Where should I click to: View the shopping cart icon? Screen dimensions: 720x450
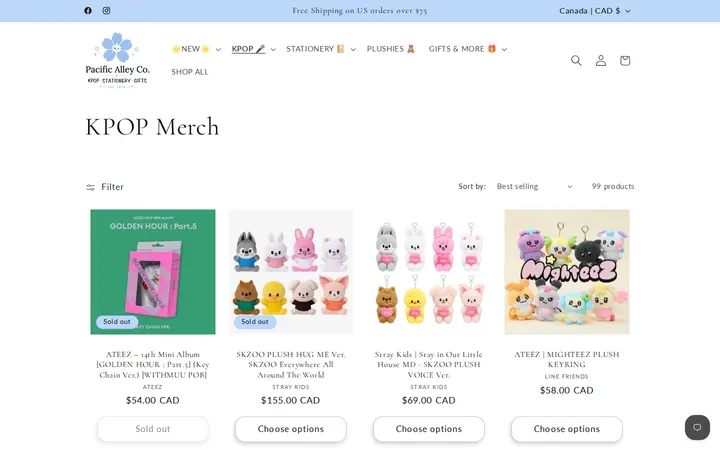(x=624, y=61)
